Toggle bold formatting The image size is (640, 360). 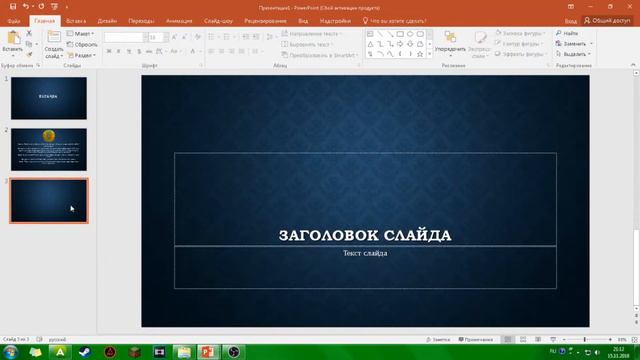click(x=109, y=51)
